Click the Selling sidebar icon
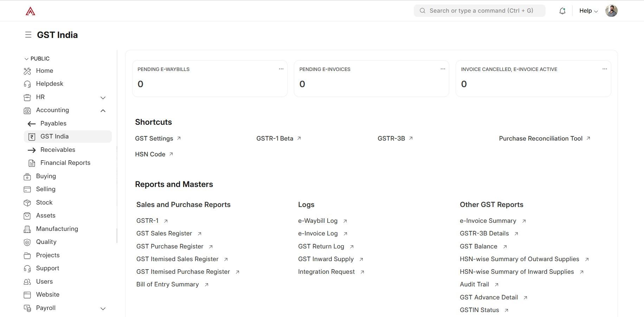Screen dimensions: 644x317 point(27,189)
